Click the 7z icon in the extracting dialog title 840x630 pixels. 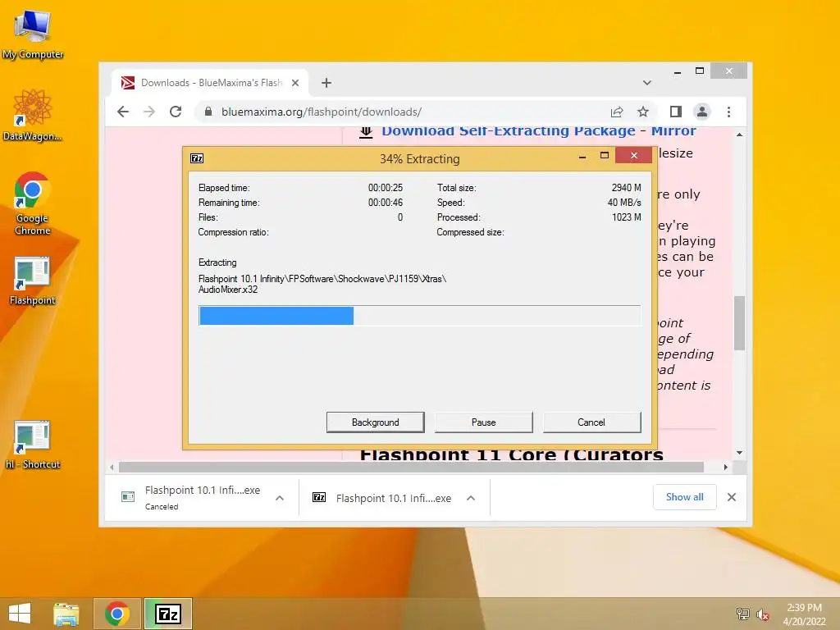tap(197, 158)
